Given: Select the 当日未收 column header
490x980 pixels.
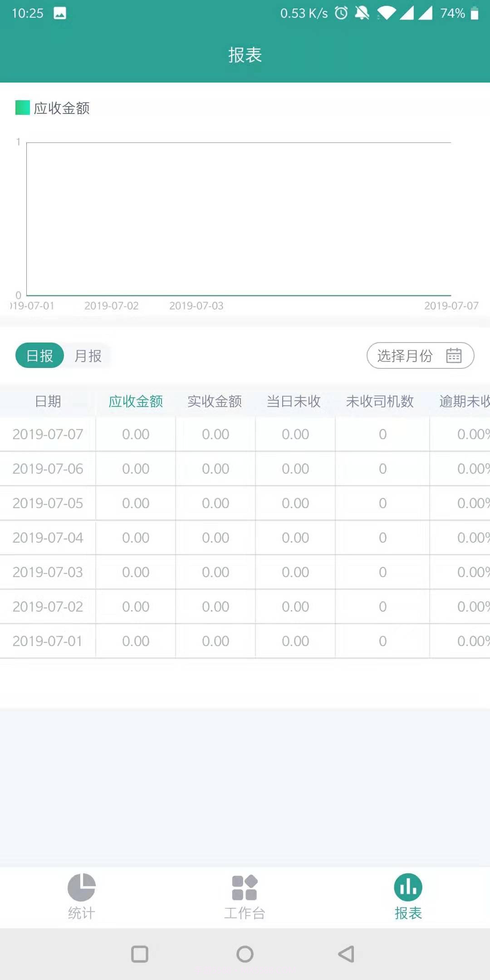Looking at the screenshot, I should (x=294, y=401).
